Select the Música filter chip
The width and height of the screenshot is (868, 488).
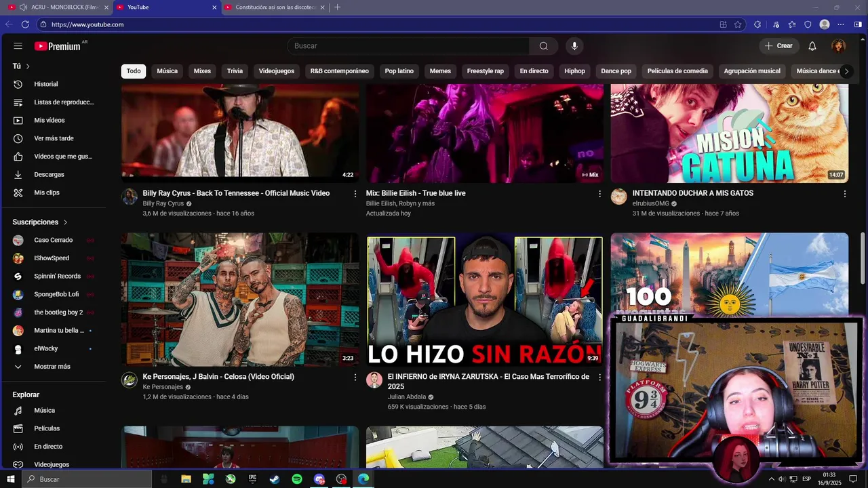[167, 71]
